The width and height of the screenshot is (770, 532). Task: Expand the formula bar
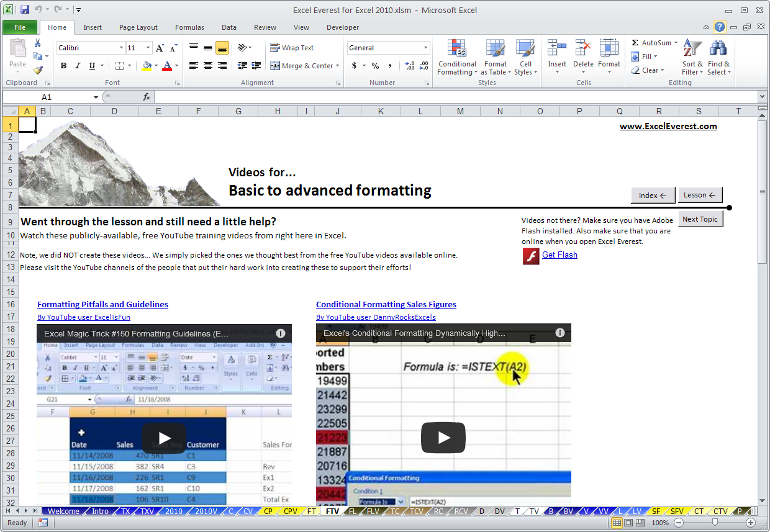pyautogui.click(x=762, y=97)
